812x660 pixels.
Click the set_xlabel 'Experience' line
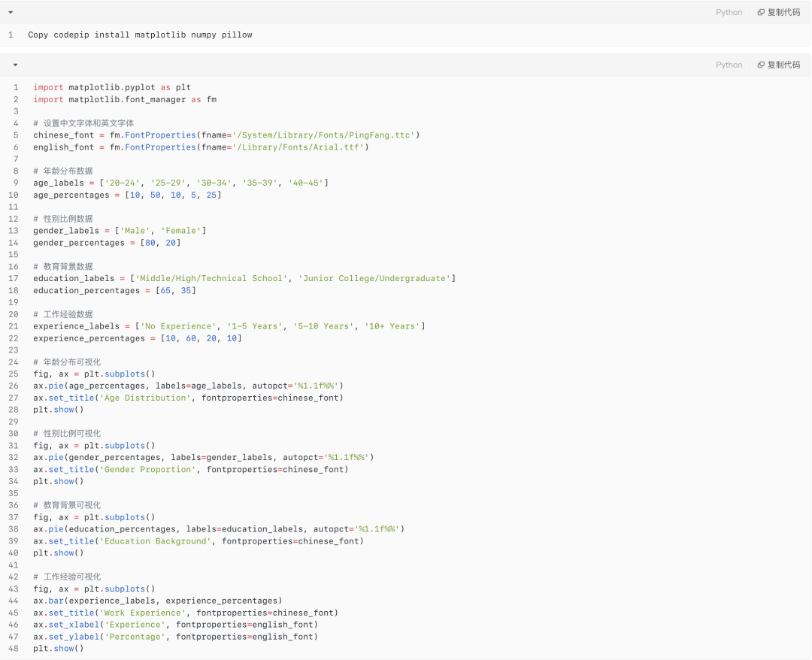175,625
